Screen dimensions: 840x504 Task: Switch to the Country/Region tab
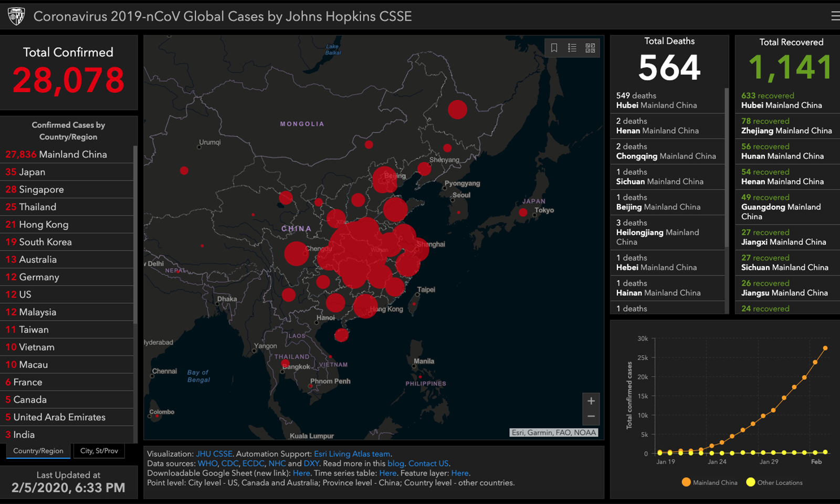(38, 451)
